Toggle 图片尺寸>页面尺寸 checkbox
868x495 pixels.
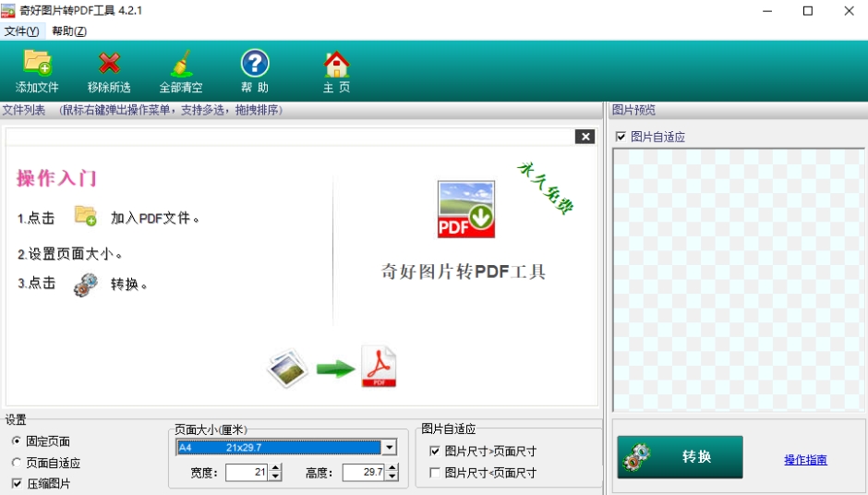coord(435,452)
